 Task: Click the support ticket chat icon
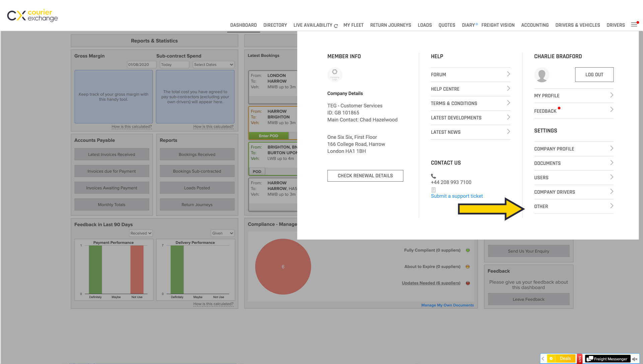click(433, 189)
